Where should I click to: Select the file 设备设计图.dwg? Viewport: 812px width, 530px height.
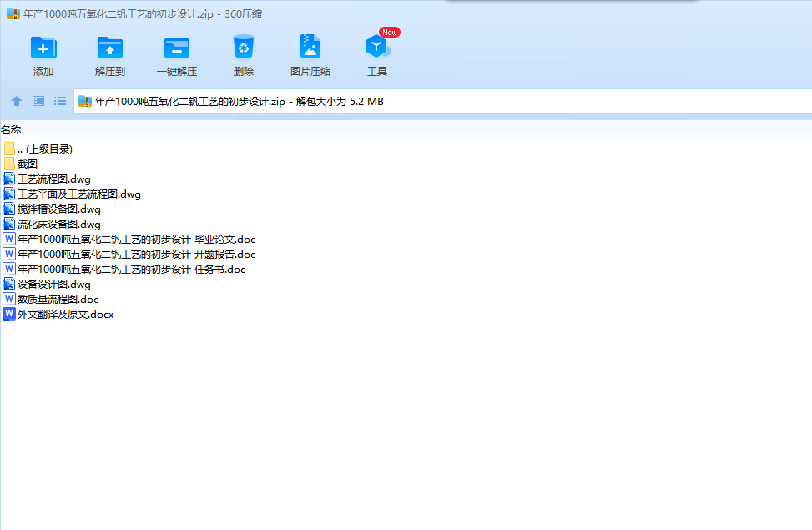click(47, 285)
